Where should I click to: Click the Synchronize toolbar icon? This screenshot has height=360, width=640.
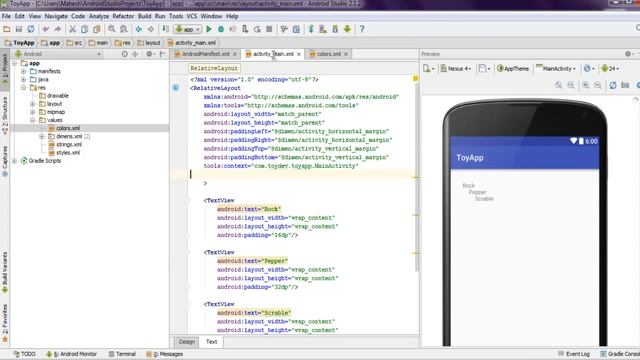(31, 29)
